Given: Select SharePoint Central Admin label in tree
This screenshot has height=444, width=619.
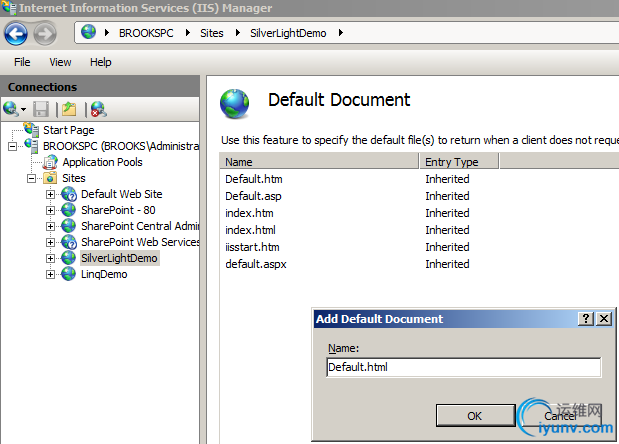Looking at the screenshot, I should [x=140, y=226].
